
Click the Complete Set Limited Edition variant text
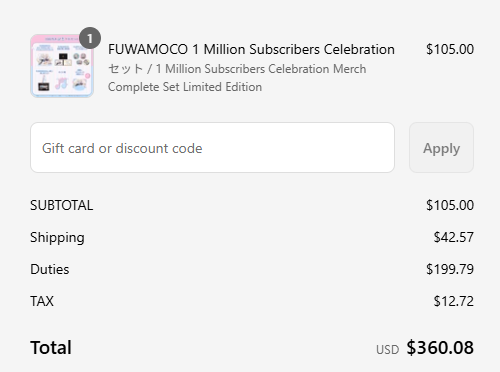(x=185, y=87)
